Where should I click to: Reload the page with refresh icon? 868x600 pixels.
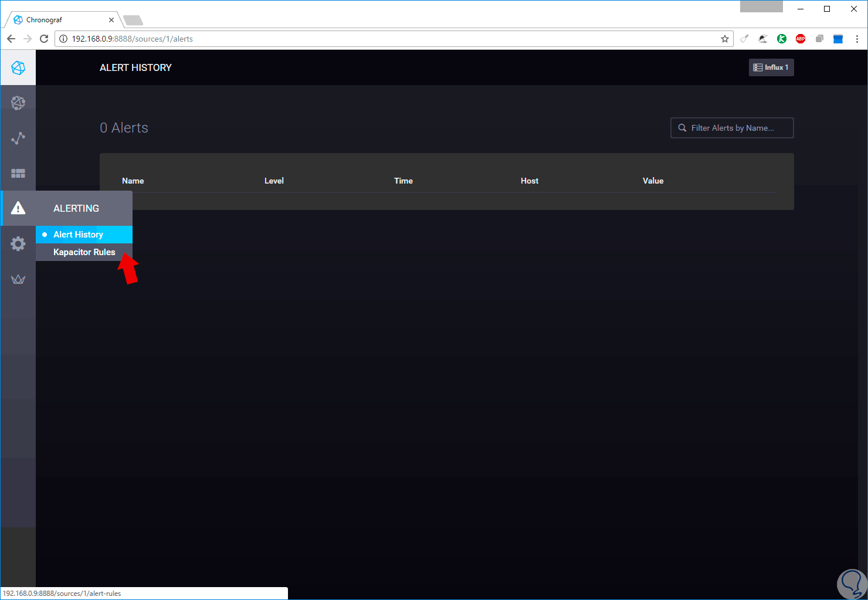tap(44, 39)
